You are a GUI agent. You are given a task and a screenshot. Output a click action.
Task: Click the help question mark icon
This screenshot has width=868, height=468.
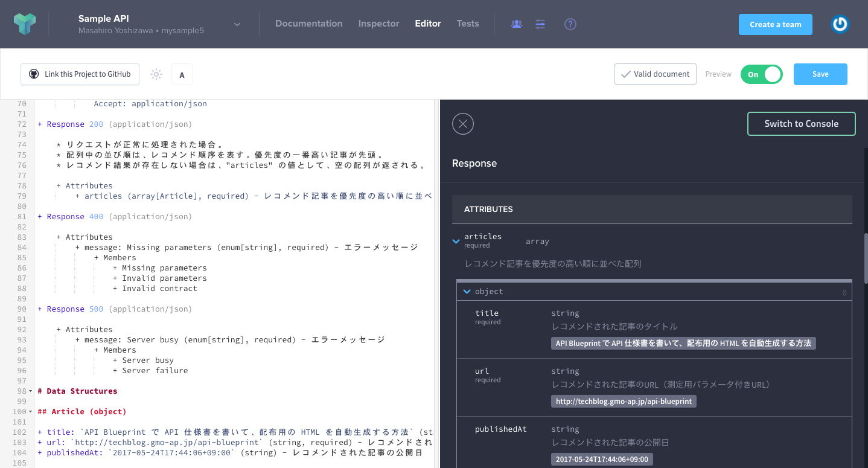point(570,24)
